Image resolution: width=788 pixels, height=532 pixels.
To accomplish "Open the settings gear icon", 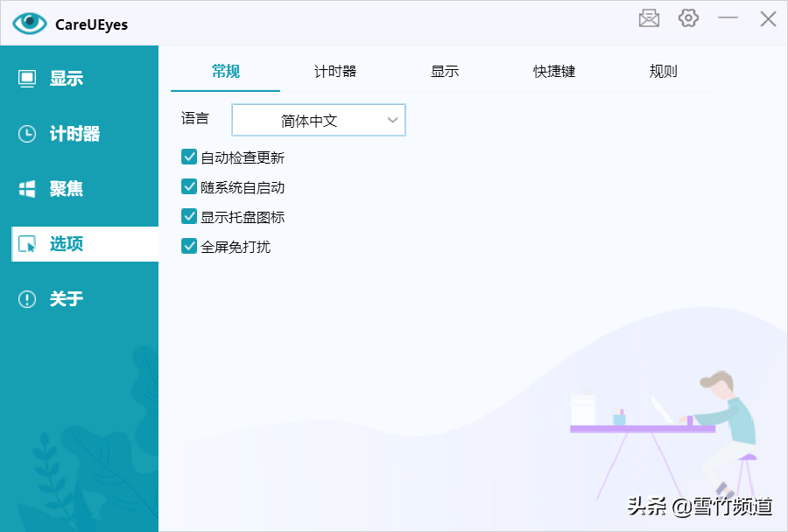I will click(688, 18).
